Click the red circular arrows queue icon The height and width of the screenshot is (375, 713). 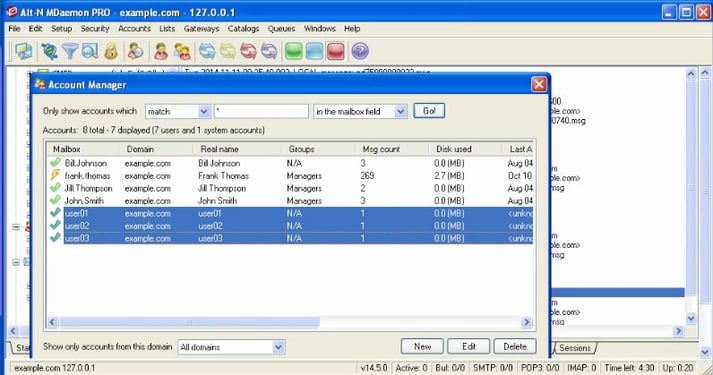[x=249, y=51]
